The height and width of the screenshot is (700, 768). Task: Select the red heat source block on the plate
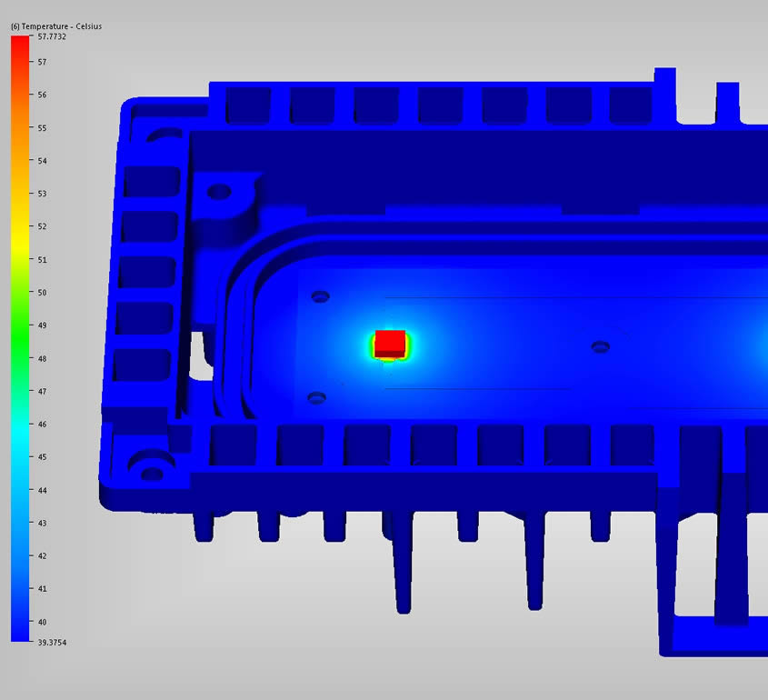pyautogui.click(x=390, y=344)
